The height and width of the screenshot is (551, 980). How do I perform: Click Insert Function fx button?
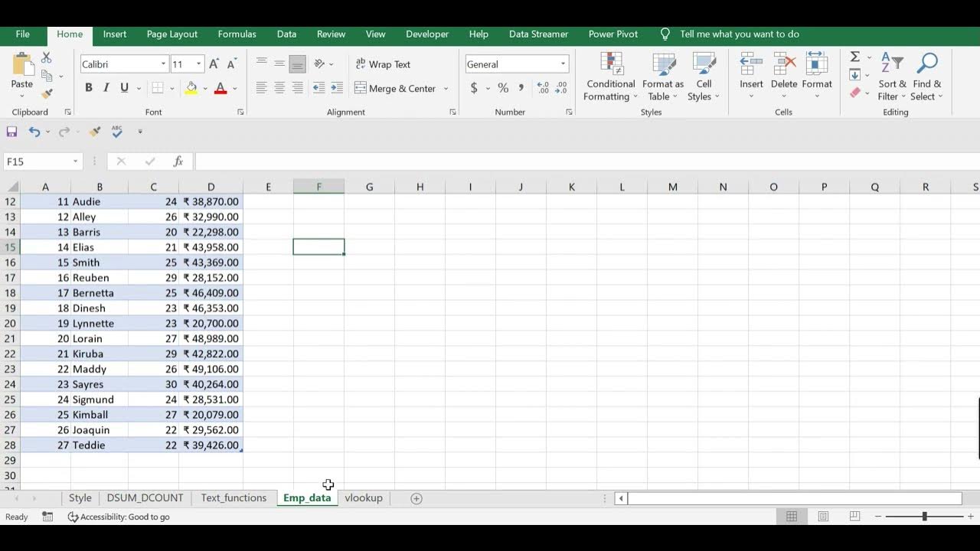[178, 161]
